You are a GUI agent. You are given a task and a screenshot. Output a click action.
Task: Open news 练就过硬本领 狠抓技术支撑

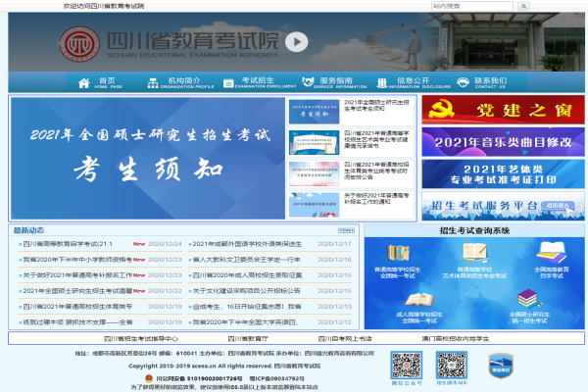pos(77,322)
